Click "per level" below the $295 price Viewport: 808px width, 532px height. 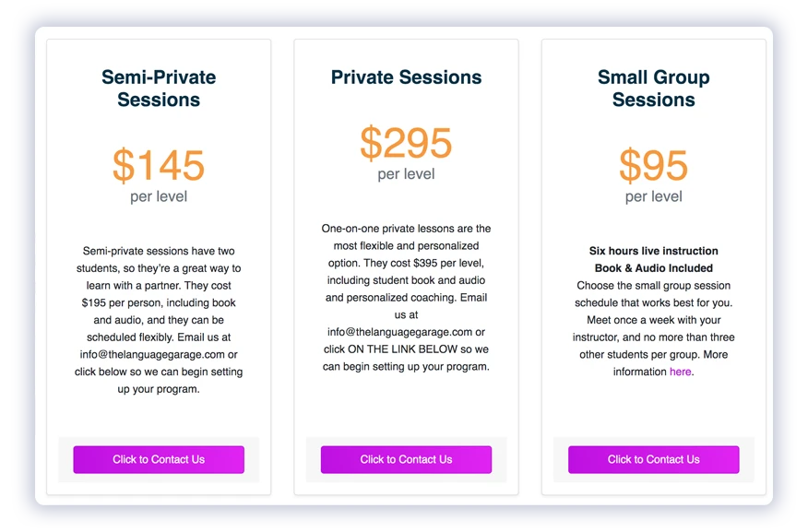pyautogui.click(x=406, y=174)
